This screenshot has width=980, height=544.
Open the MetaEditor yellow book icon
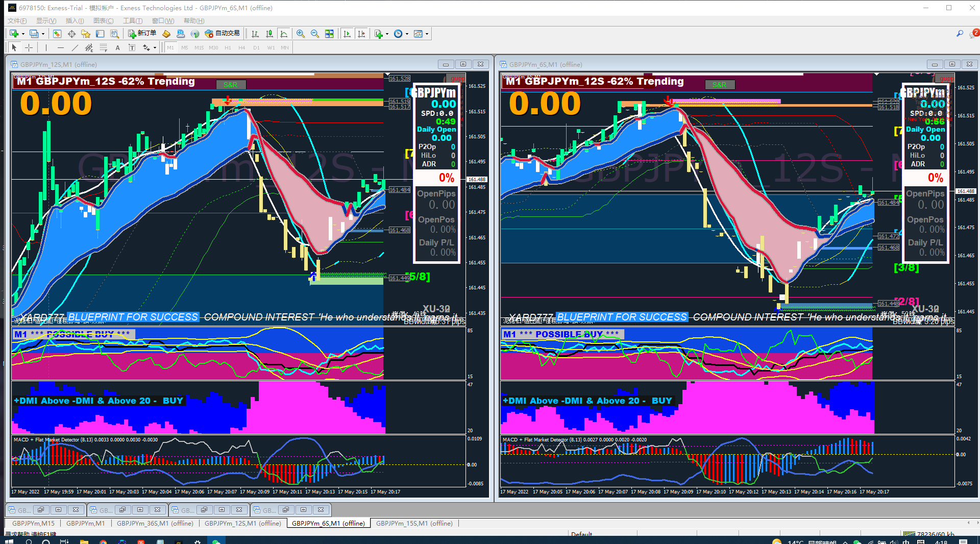coord(166,34)
